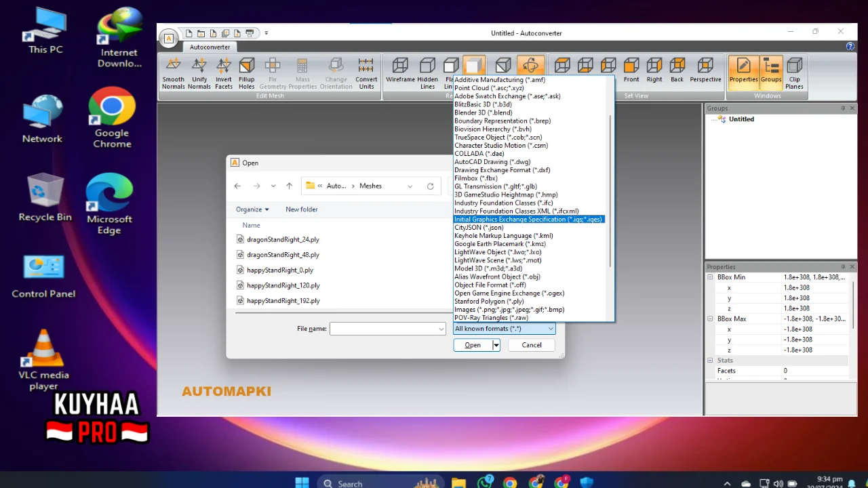Viewport: 868px width, 488px height.
Task: Show hidden system tray icons chevron
Action: tap(727, 483)
